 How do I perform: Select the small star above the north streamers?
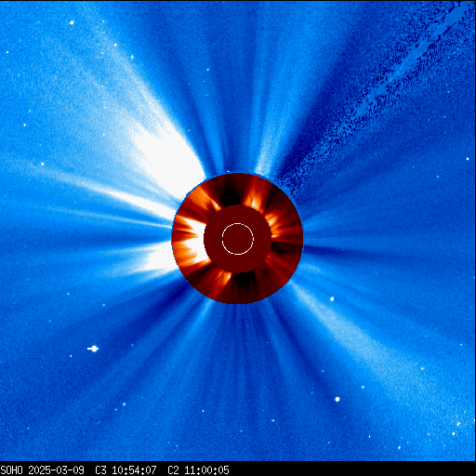[x=208, y=70]
